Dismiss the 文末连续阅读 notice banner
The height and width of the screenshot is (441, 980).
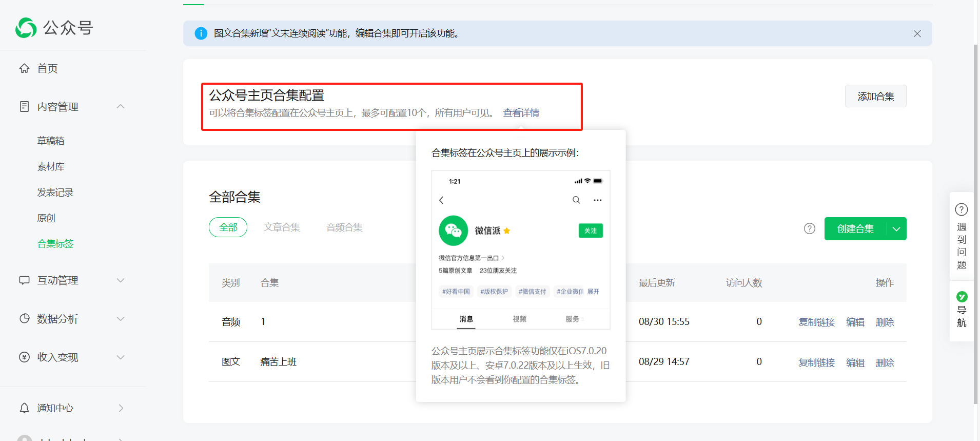coord(917,33)
